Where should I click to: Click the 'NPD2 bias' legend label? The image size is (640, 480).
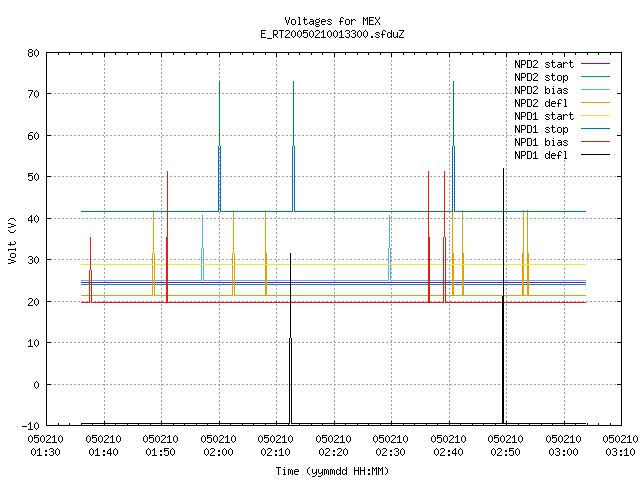[541, 90]
